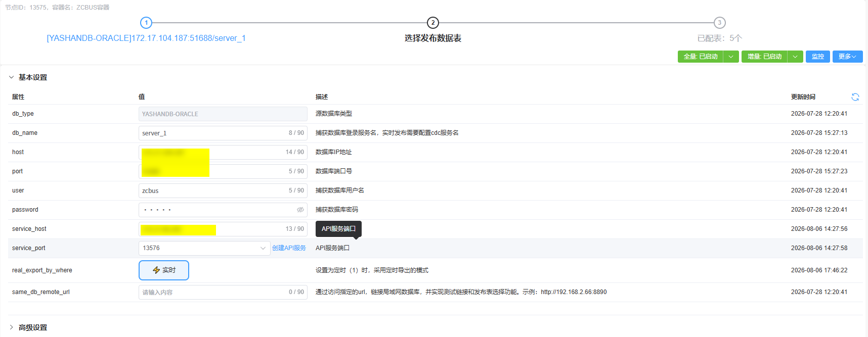Image resolution: width=868 pixels, height=337 pixels.
Task: Click the same_db_remote_url input field
Action: [223, 292]
